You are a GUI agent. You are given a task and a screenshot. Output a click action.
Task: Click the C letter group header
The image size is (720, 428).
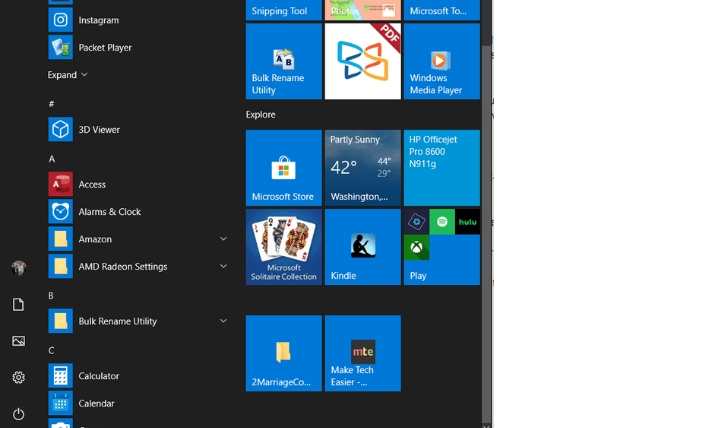point(51,350)
